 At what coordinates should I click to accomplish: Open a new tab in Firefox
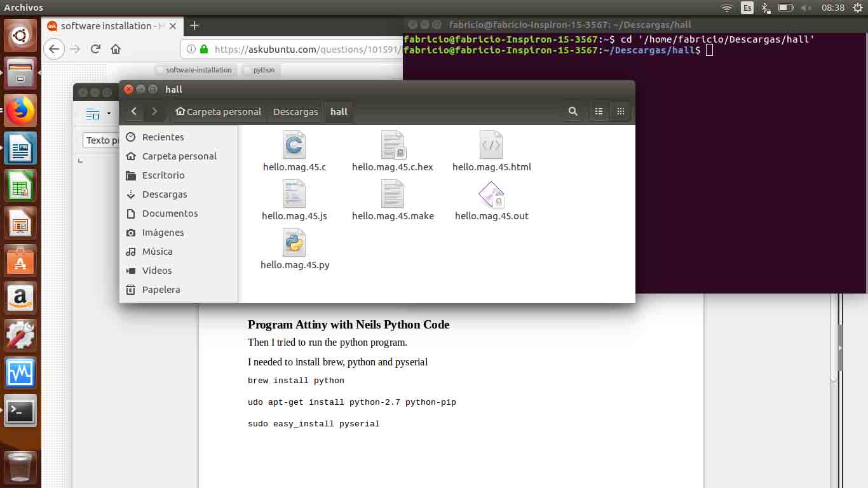click(194, 25)
